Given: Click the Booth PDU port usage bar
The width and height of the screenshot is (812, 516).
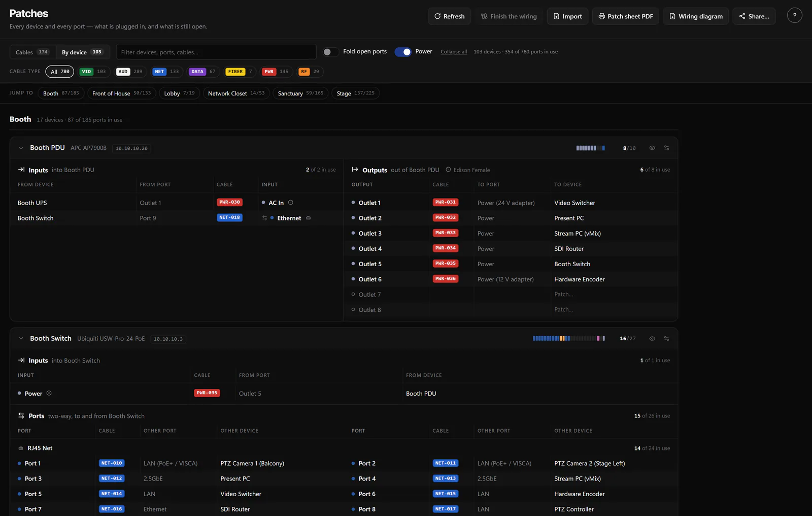Looking at the screenshot, I should [x=590, y=148].
